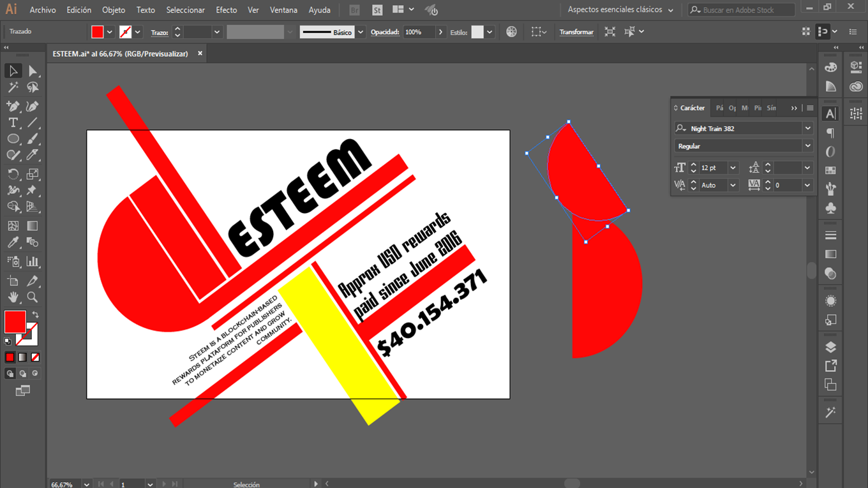Select the Line Segment tool
The width and height of the screenshot is (868, 488).
click(x=33, y=122)
